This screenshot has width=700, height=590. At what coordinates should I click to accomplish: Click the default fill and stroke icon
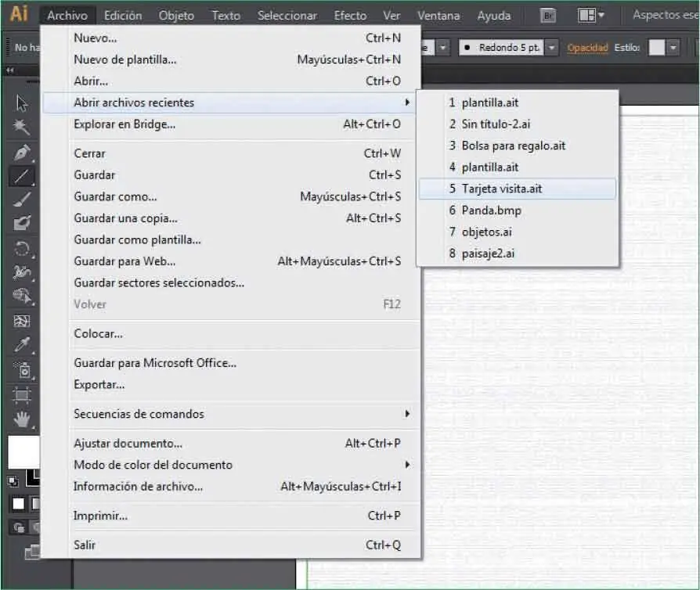[x=13, y=481]
